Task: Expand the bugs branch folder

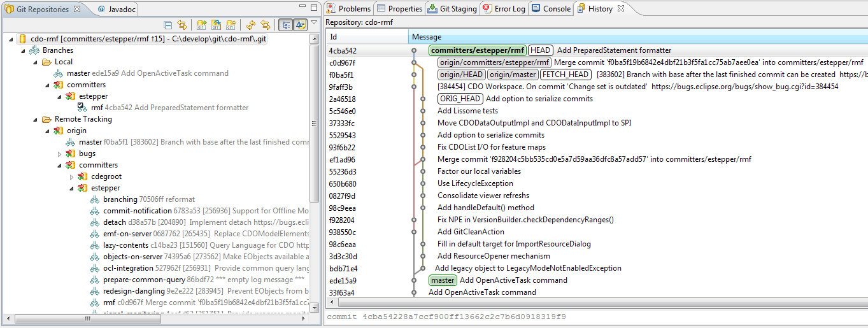Action: [60, 153]
